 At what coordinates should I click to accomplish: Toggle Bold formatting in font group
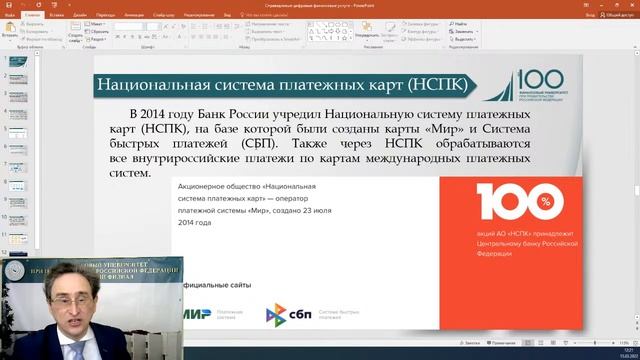coord(118,37)
